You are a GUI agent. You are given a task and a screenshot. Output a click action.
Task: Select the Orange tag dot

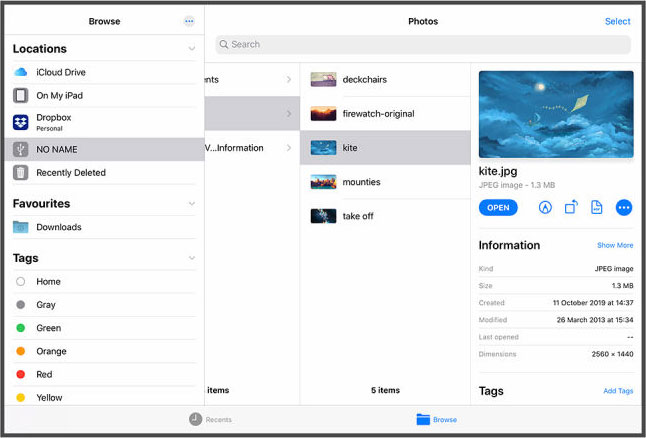coord(21,351)
